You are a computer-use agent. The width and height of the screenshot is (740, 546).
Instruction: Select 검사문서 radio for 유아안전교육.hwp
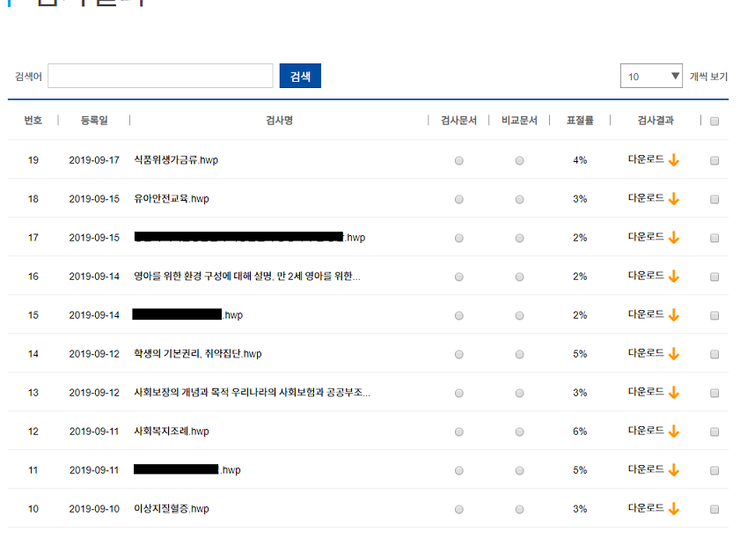coord(459,199)
